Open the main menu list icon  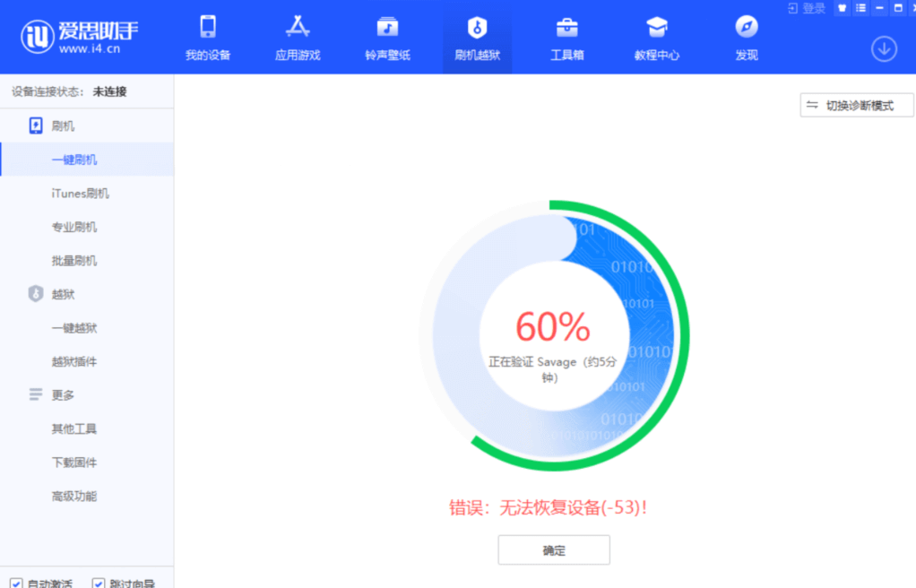click(x=860, y=8)
